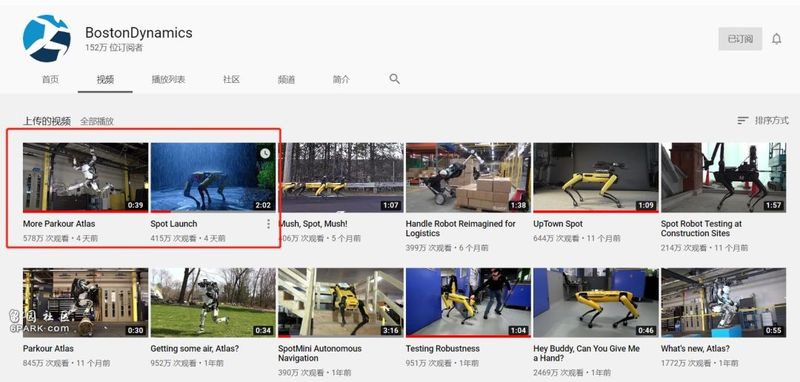Screen dimensions: 800x382
Task: Click 399万 次观看 under Handle Robot
Action: coord(429,248)
